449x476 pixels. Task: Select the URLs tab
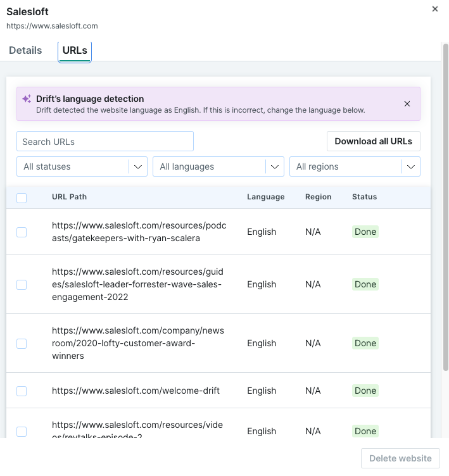[75, 51]
